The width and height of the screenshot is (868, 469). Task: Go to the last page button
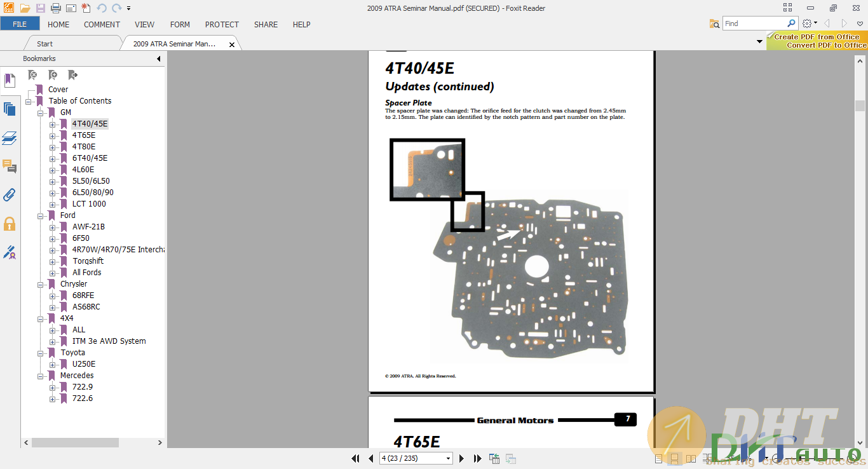click(x=477, y=458)
